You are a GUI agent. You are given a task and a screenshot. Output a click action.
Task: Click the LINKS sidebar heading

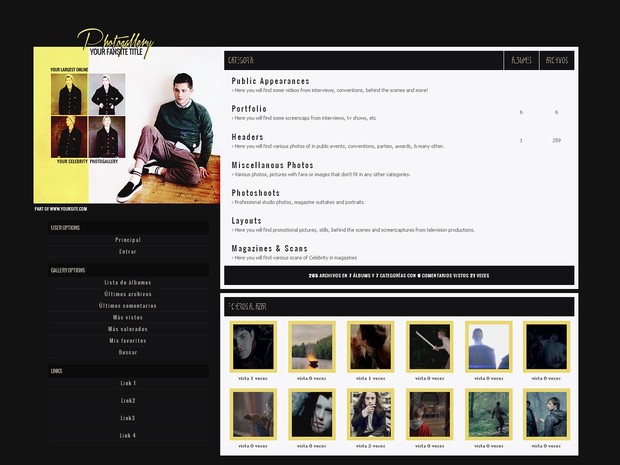coord(57,371)
